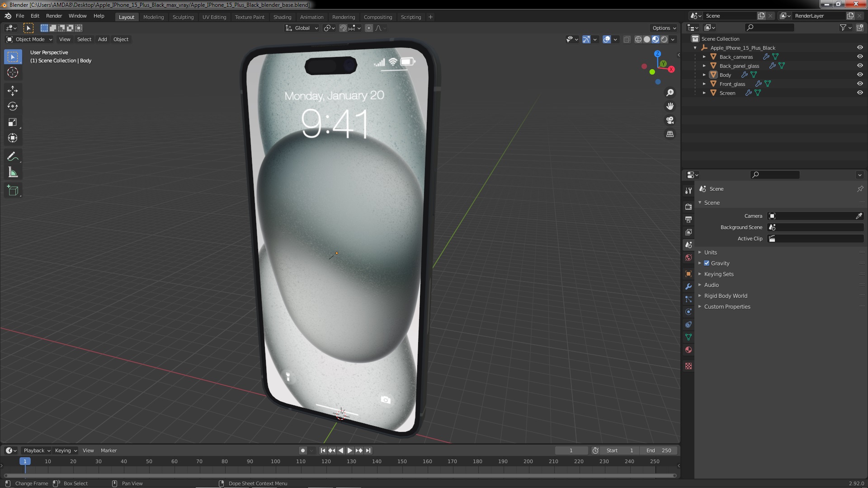The width and height of the screenshot is (868, 488).
Task: Hide the Front_glass object
Action: (860, 84)
